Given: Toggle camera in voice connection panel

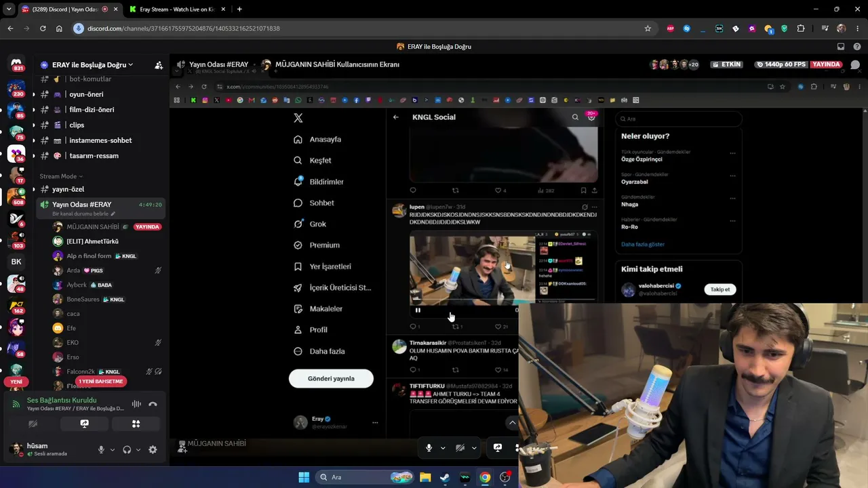Looking at the screenshot, I should [x=33, y=424].
